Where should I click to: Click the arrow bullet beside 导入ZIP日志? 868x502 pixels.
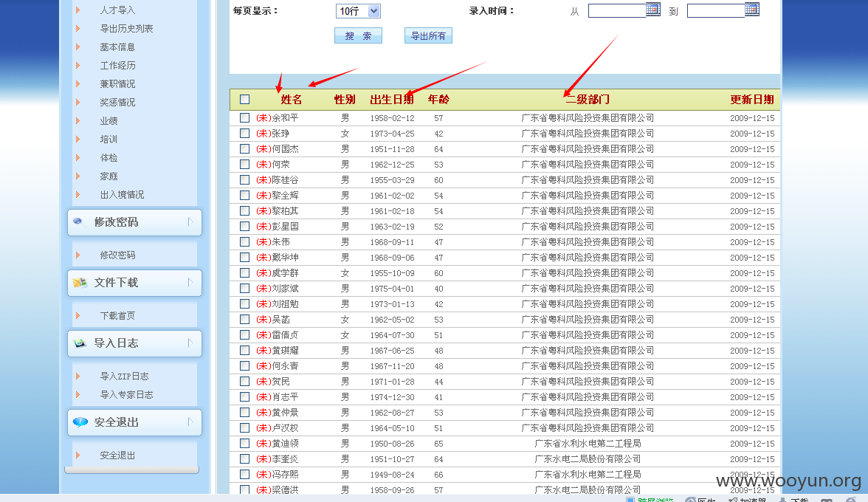pos(77,376)
